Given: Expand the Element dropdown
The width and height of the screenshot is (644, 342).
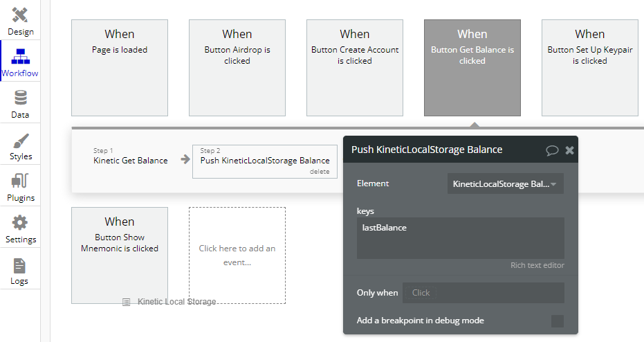Looking at the screenshot, I should pyautogui.click(x=505, y=184).
